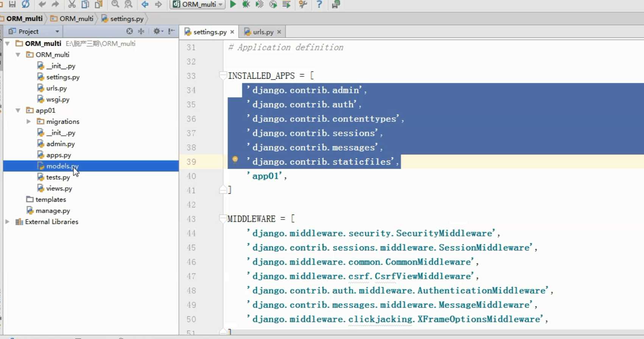Start debugging with the bug icon
Viewport: 644px width, 339px height.
(x=246, y=4)
